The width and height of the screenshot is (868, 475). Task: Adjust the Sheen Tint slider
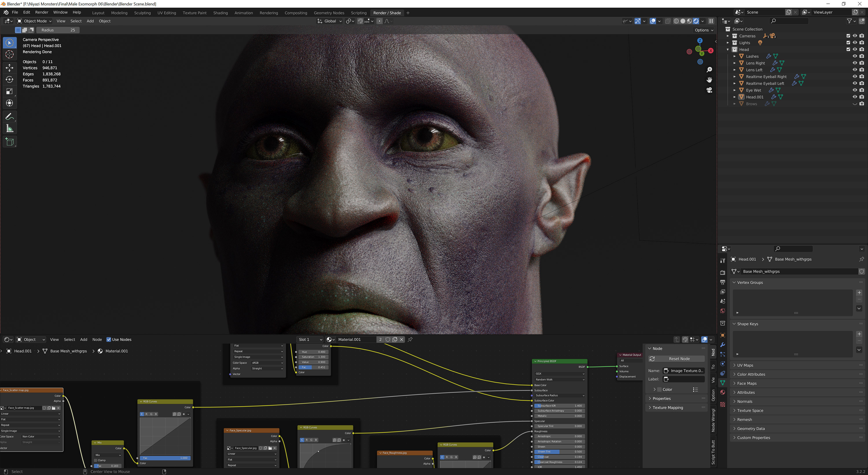pos(559,452)
